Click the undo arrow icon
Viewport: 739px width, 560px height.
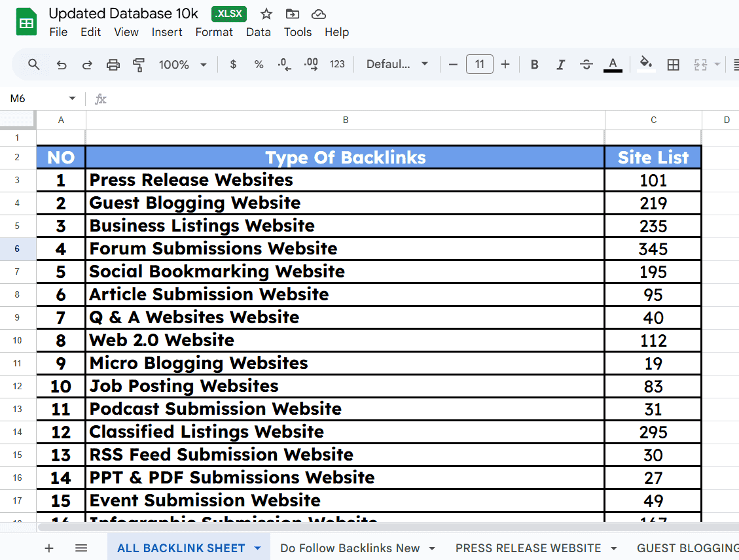pyautogui.click(x=62, y=64)
